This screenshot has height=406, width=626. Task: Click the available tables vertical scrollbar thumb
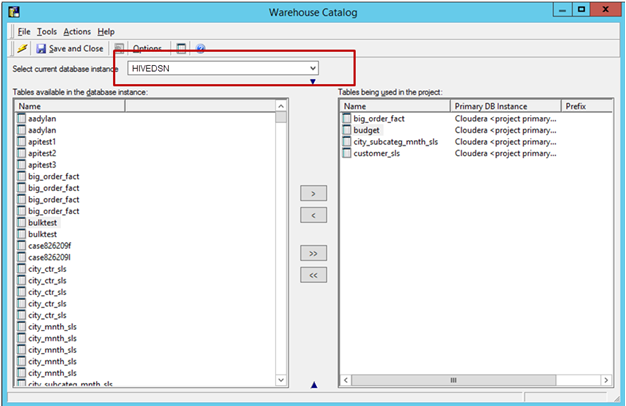point(281,117)
